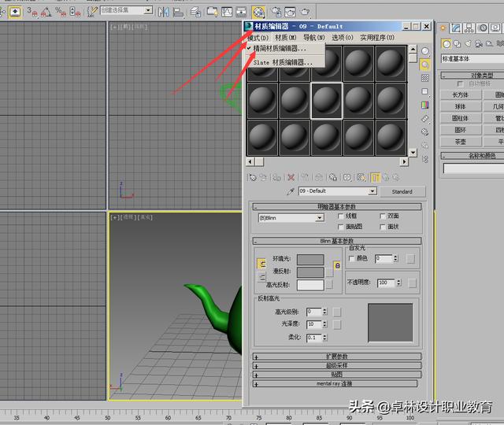Select the Lights category icon in Create panel
This screenshot has width=504, height=425.
[x=468, y=44]
